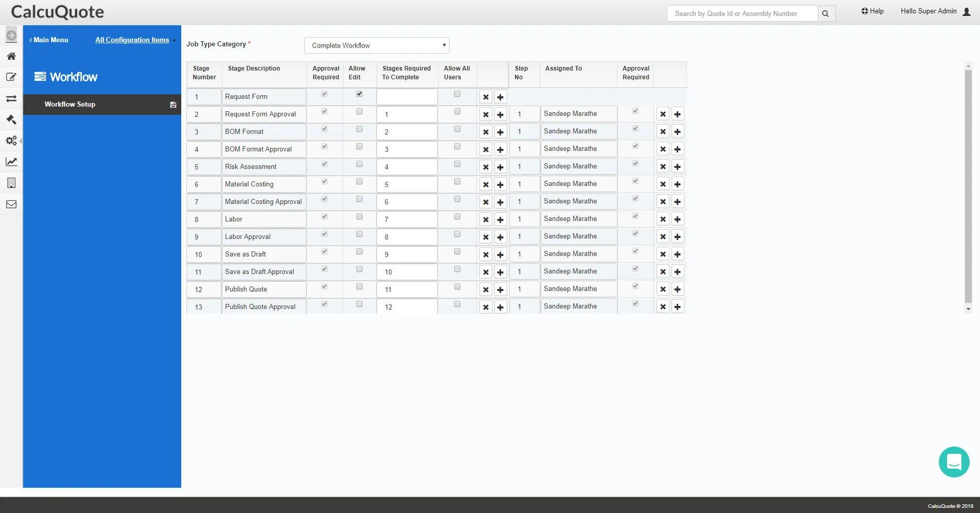The height and width of the screenshot is (513, 980).
Task: Remove approver step for Request Form Approval
Action: click(x=663, y=114)
